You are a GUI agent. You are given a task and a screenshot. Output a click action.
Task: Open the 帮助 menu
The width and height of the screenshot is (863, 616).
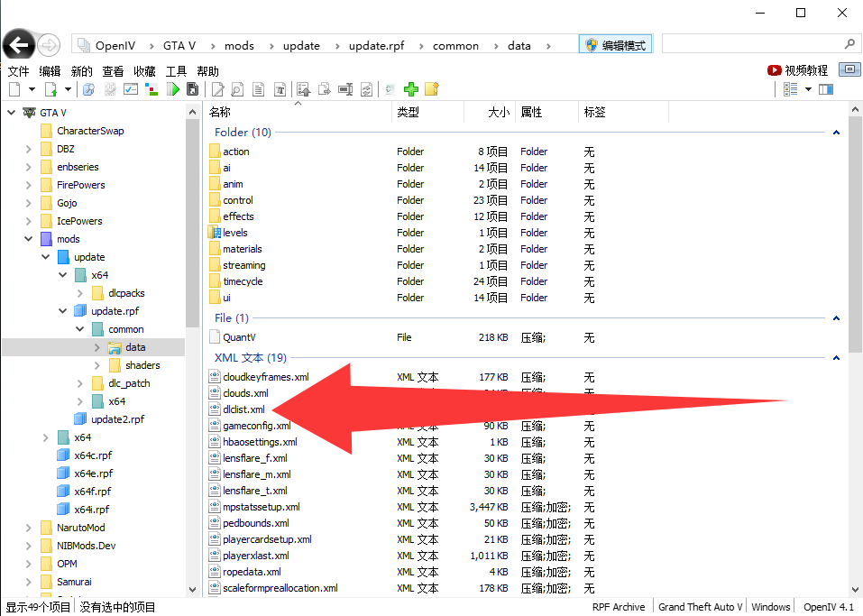(x=207, y=71)
